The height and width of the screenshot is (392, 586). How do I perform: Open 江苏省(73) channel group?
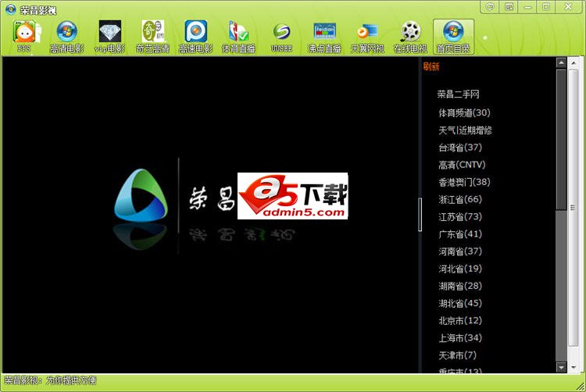pos(460,216)
